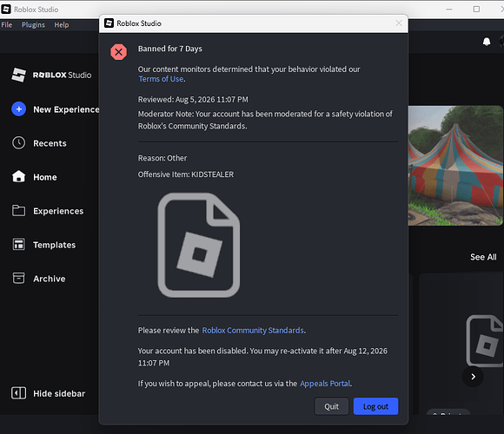This screenshot has height=434, width=504.
Task: Open the Experiences folder icon
Action: (18, 211)
